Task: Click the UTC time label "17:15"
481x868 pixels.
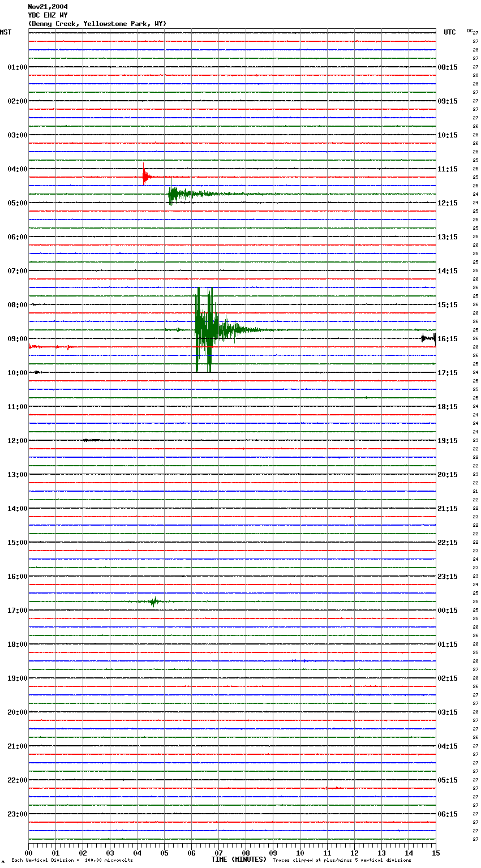Action: coord(448,373)
